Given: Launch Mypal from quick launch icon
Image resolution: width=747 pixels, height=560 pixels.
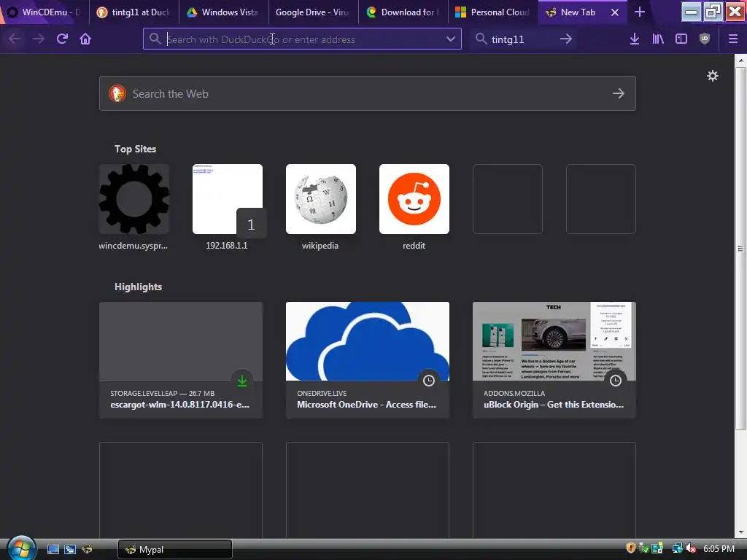Looking at the screenshot, I should 87,550.
